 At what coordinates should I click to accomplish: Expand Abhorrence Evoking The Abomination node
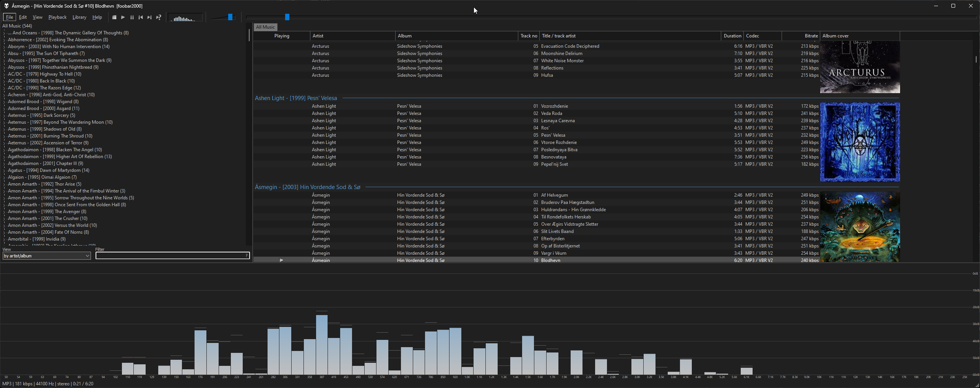click(5, 40)
